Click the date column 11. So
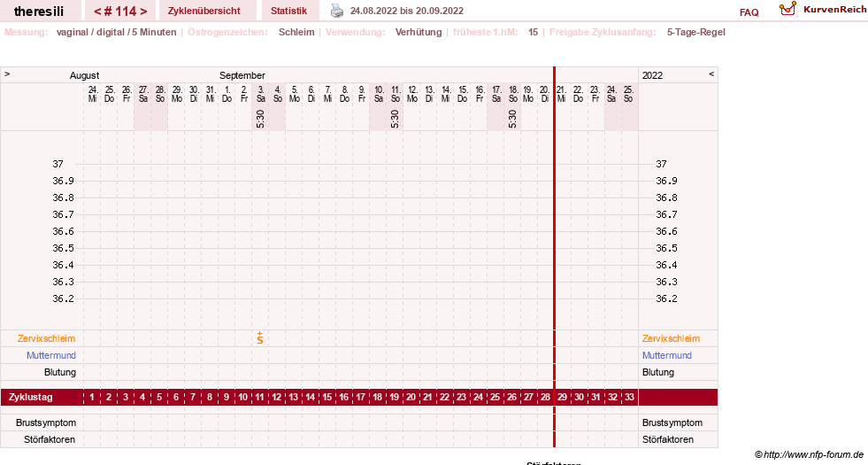 [x=396, y=94]
